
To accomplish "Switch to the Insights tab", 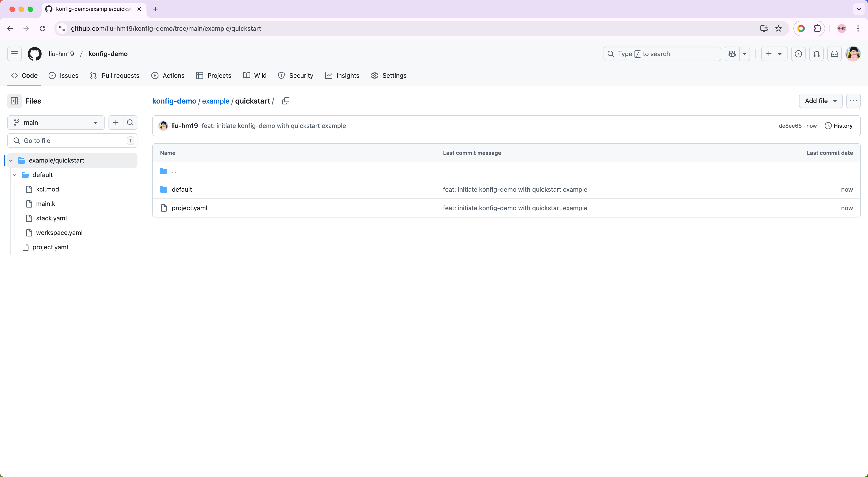I will [x=342, y=76].
